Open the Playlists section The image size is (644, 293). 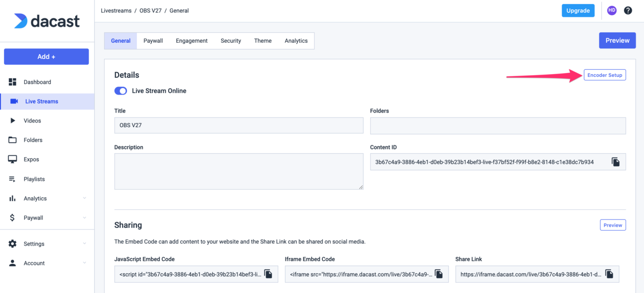[x=34, y=179]
